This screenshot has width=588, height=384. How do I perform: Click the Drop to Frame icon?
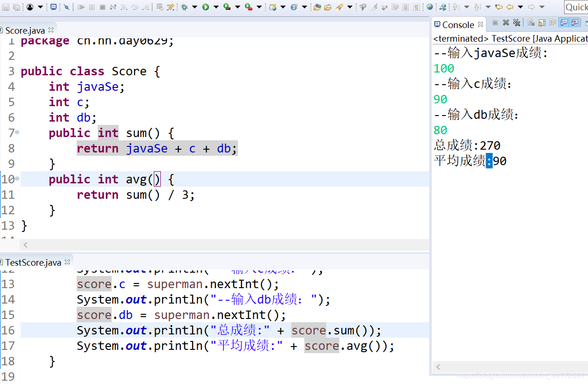159,7
